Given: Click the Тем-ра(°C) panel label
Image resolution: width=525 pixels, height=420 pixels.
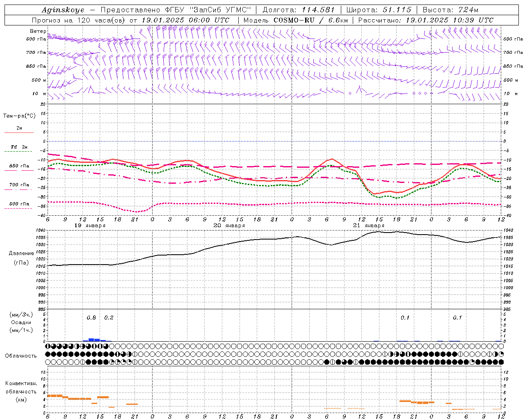Looking at the screenshot, I should pos(19,116).
